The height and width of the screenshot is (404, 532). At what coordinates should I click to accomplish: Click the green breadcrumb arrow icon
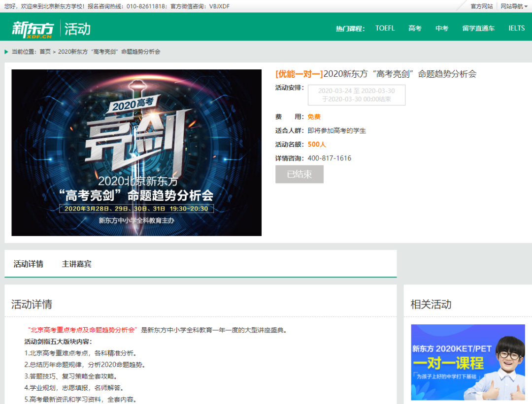[x=6, y=52]
